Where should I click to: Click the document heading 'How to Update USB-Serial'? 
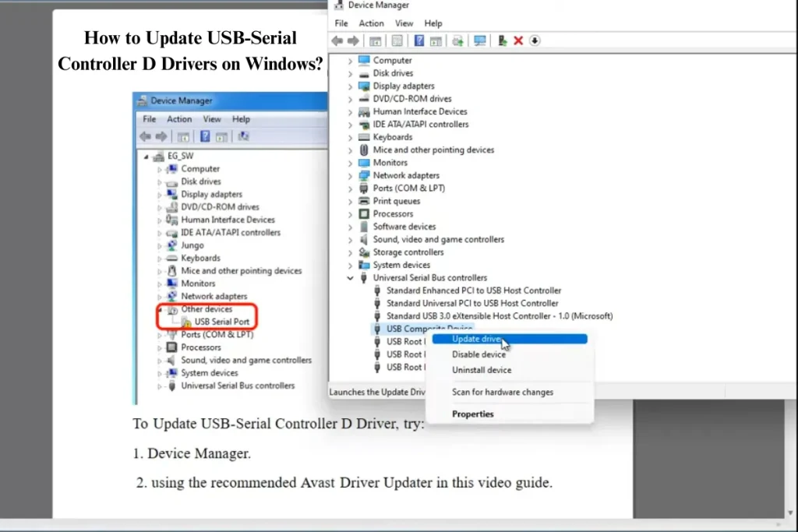pos(190,37)
